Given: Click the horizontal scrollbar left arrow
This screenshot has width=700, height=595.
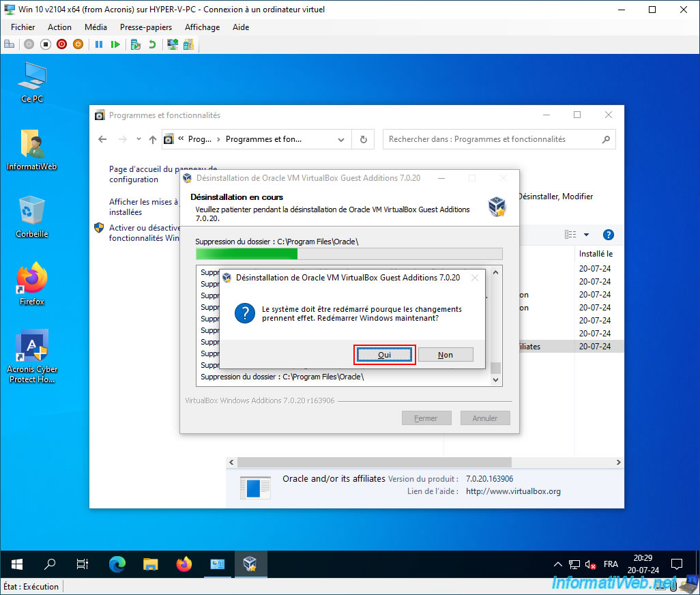Looking at the screenshot, I should click(x=231, y=463).
